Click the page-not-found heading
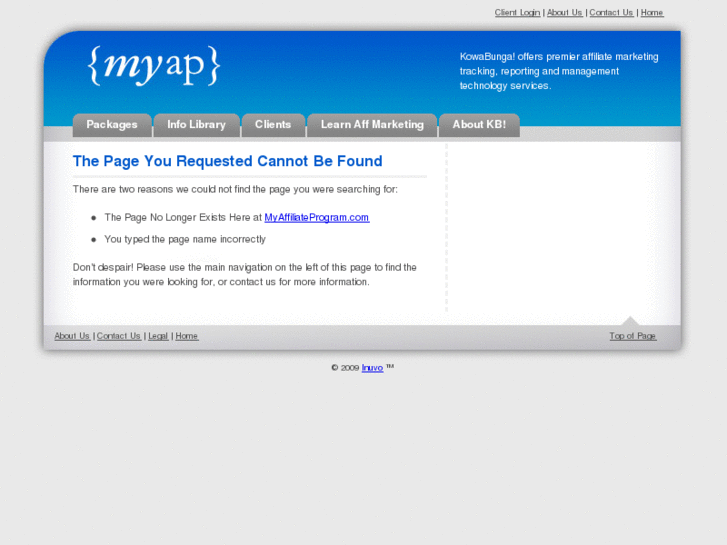Viewport: 727px width, 545px height. tap(228, 161)
